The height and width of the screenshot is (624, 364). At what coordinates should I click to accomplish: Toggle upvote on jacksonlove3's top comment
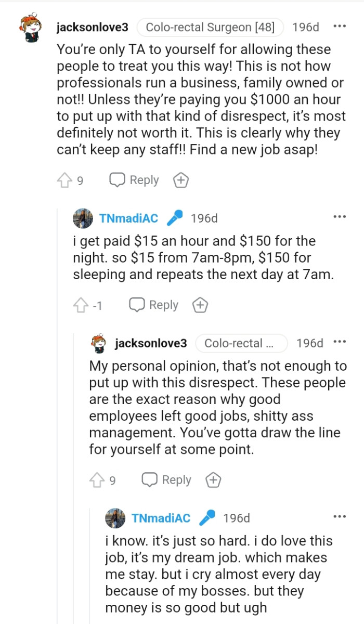(66, 180)
